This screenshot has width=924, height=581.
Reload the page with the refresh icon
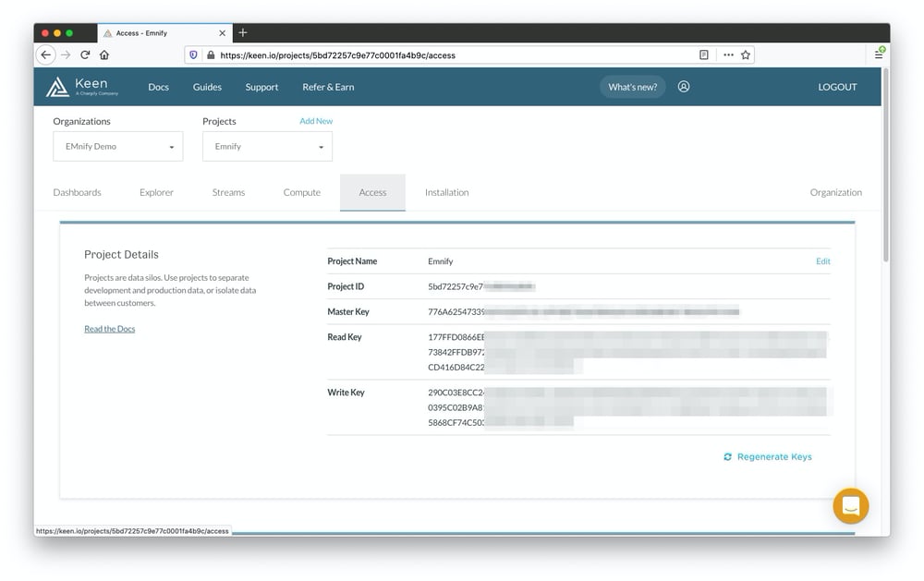pos(85,54)
